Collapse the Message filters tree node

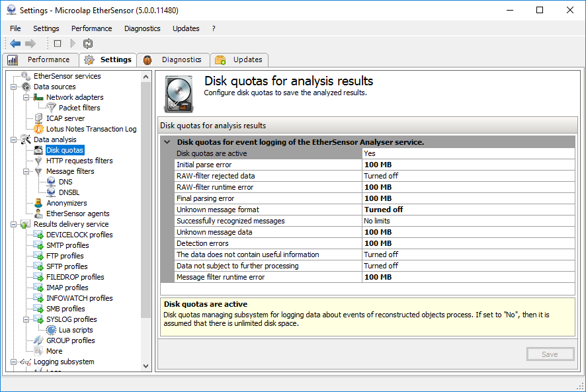[26, 171]
